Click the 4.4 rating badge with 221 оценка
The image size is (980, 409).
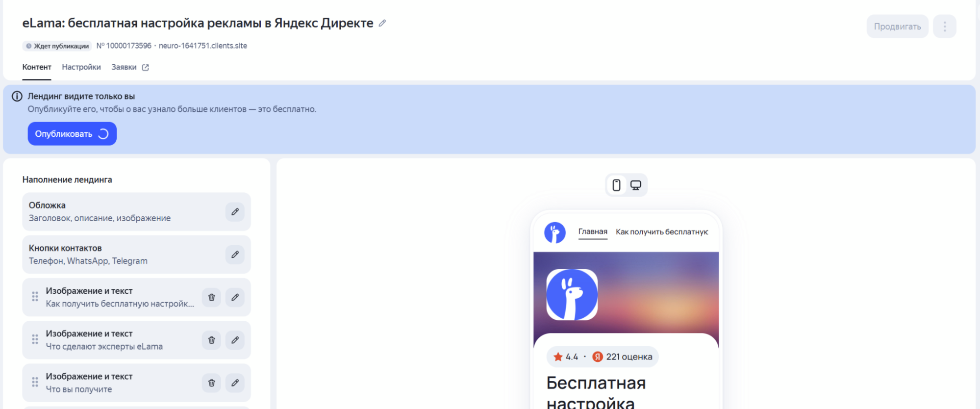tap(603, 357)
